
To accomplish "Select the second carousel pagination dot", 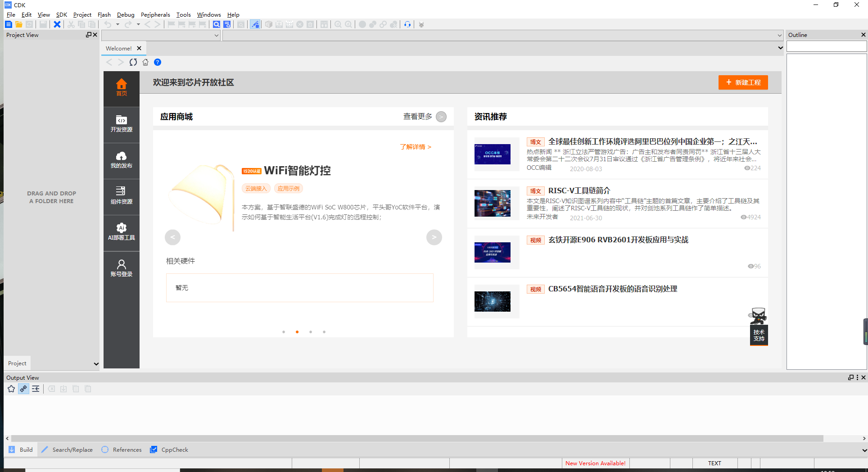I will tap(297, 331).
